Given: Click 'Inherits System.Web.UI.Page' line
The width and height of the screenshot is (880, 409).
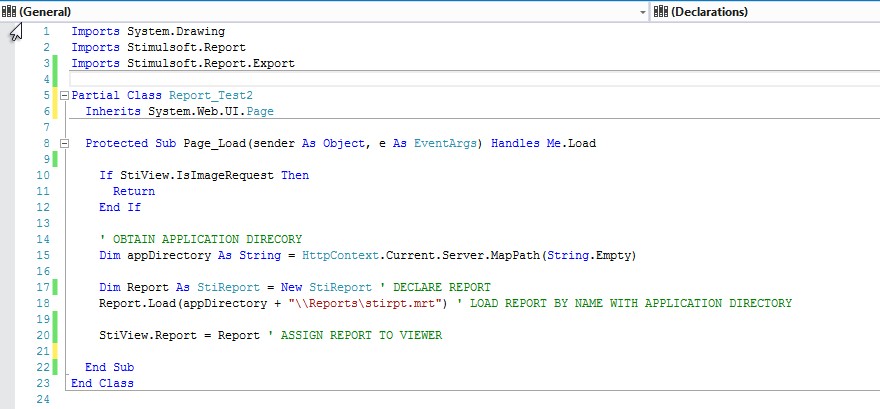Looking at the screenshot, I should click(x=179, y=111).
